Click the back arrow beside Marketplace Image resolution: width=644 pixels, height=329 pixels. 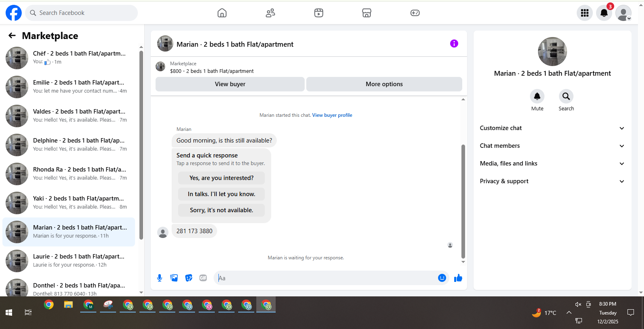pos(12,36)
